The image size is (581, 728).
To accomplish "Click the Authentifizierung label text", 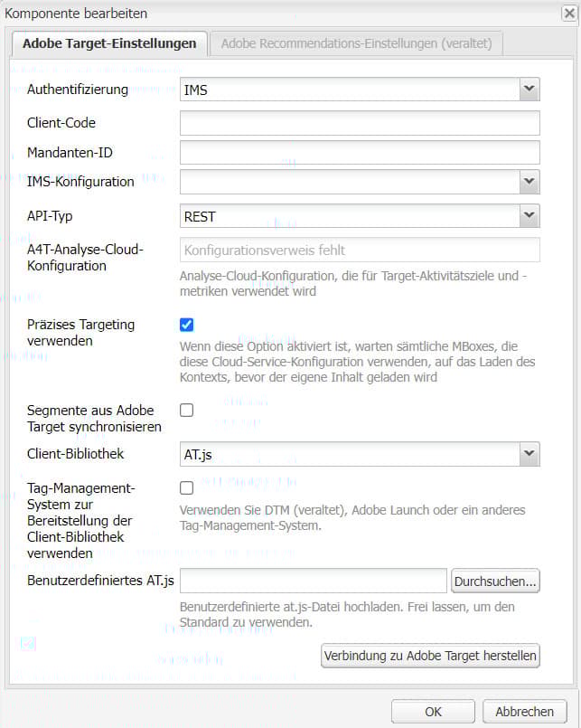I will click(78, 90).
